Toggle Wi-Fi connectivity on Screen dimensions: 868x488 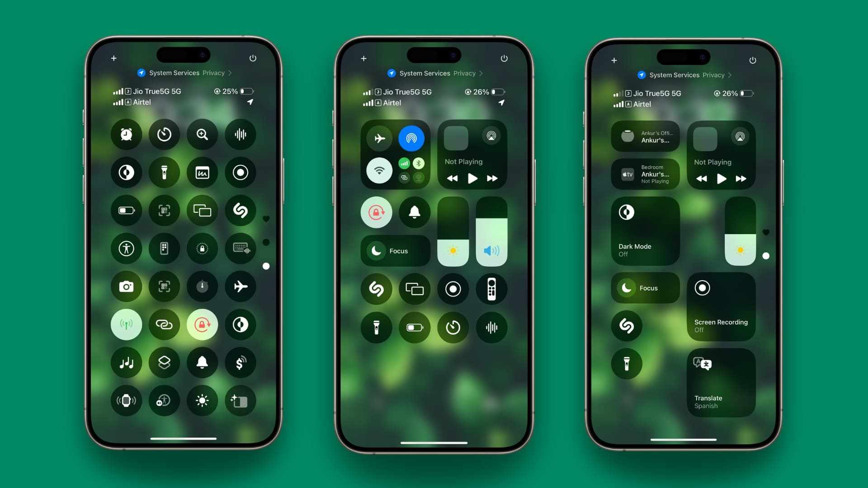pos(379,171)
